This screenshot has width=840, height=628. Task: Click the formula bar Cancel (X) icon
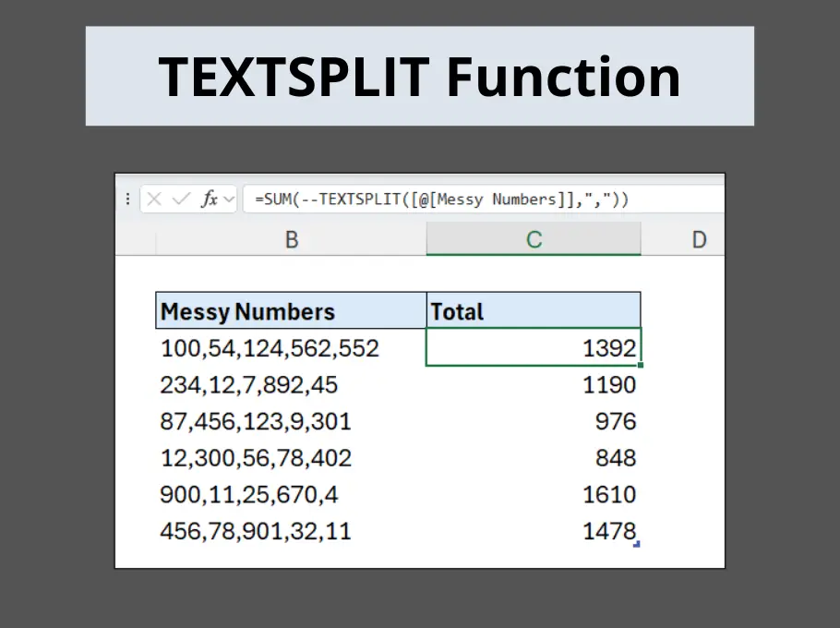point(154,199)
